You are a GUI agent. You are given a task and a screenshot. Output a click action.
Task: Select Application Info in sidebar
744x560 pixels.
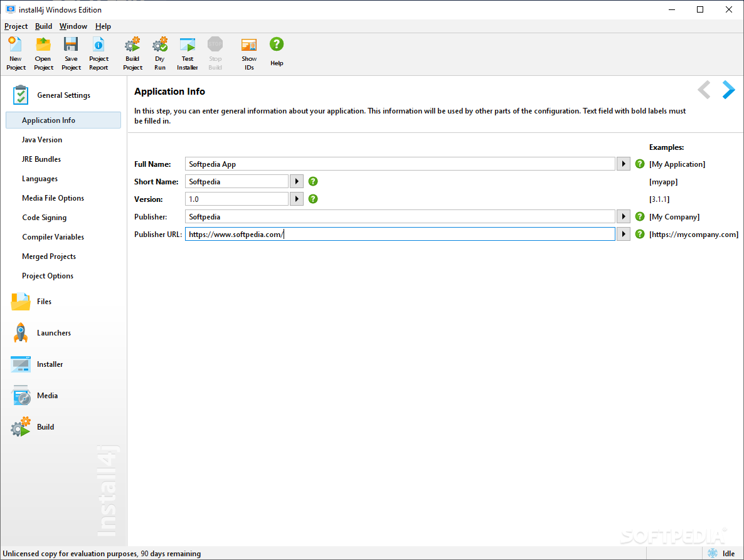tap(63, 120)
